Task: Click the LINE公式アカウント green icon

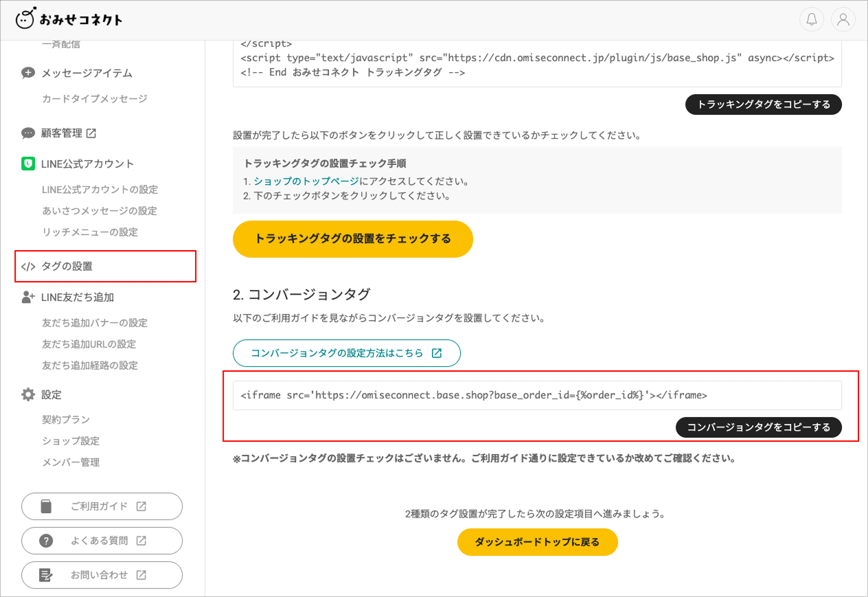Action: pyautogui.click(x=28, y=164)
